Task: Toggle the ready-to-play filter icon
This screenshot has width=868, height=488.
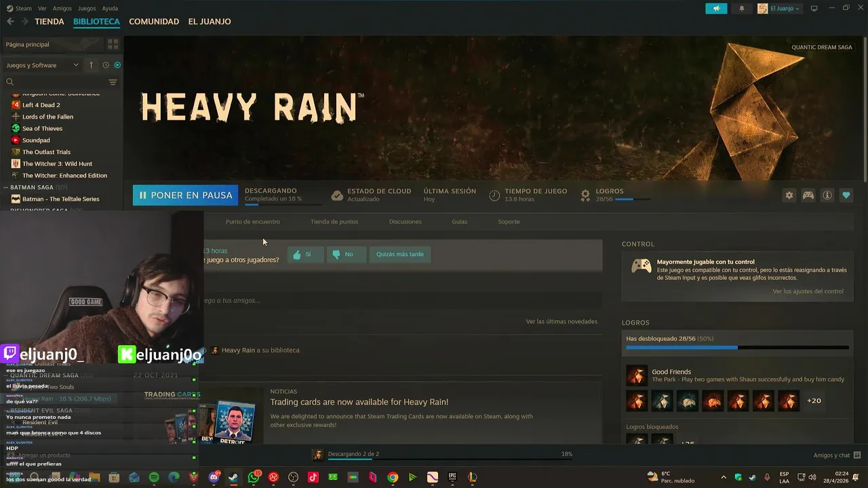Action: tap(117, 65)
